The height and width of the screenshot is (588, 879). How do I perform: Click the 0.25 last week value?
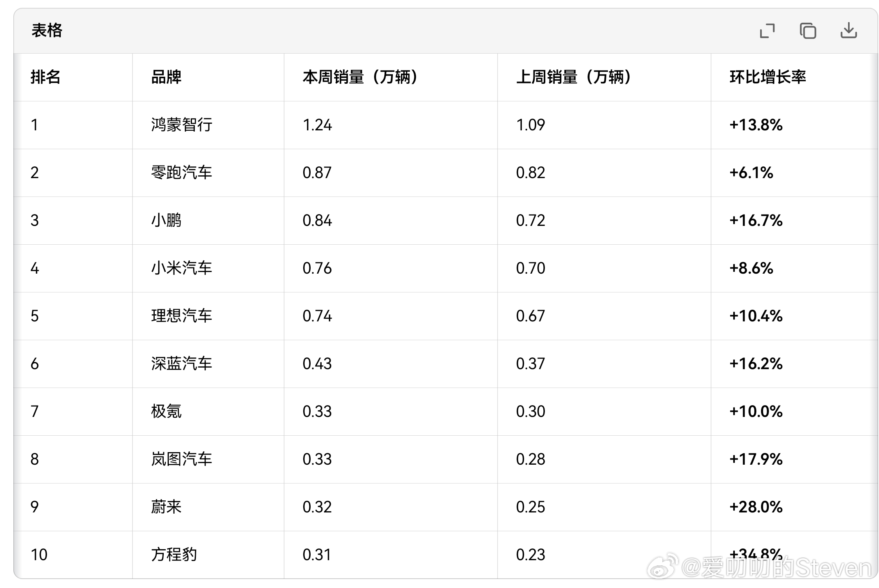tap(531, 507)
